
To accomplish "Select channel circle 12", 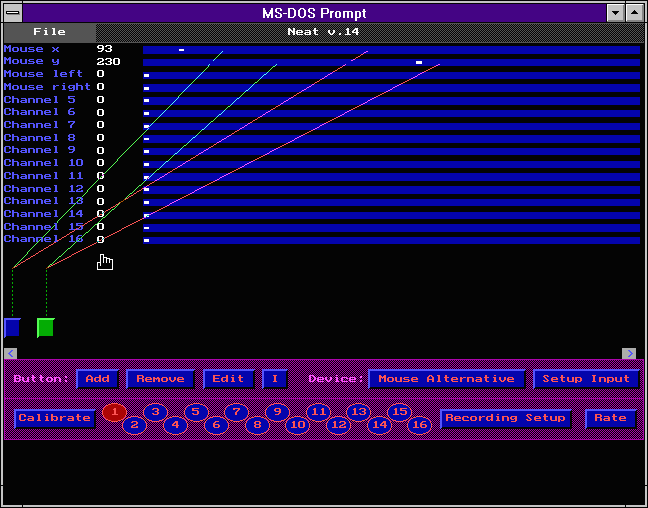I will click(338, 425).
